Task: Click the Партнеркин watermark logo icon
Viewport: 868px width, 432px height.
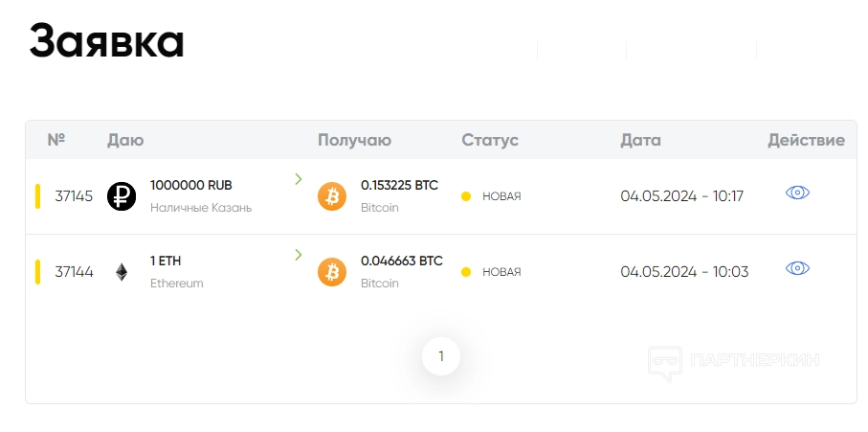Action: (664, 361)
